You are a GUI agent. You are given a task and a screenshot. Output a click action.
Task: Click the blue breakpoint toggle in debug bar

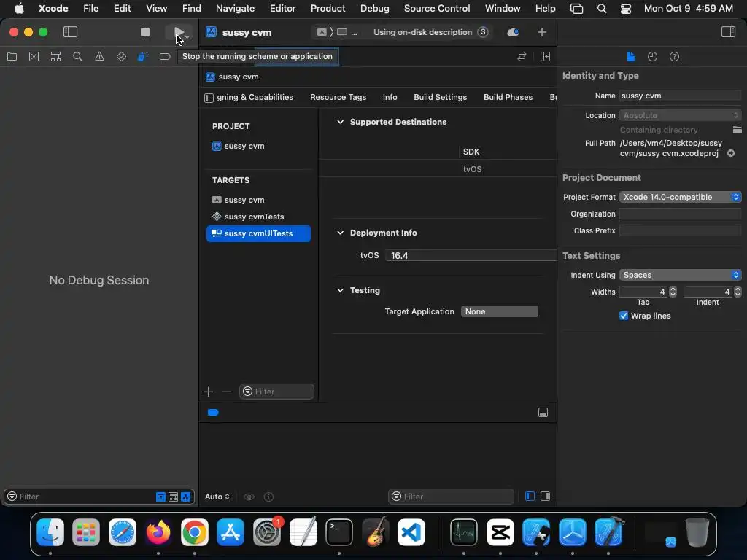point(213,413)
